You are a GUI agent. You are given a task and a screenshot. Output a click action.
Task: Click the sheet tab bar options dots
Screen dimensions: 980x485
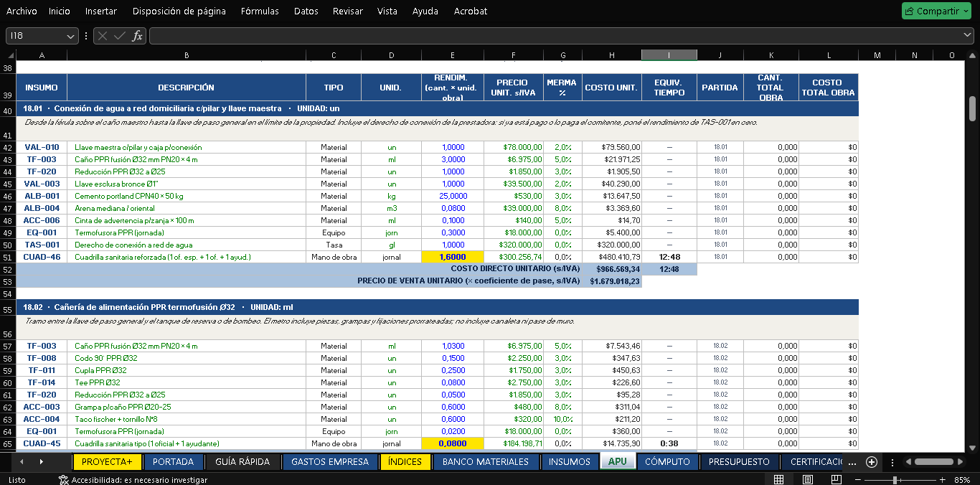pos(892,462)
